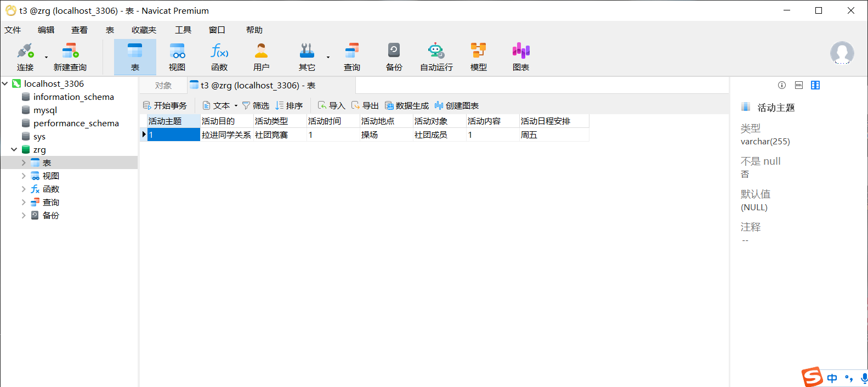Open the 编辑 menu
Image resolution: width=868 pixels, height=387 pixels.
[46, 30]
